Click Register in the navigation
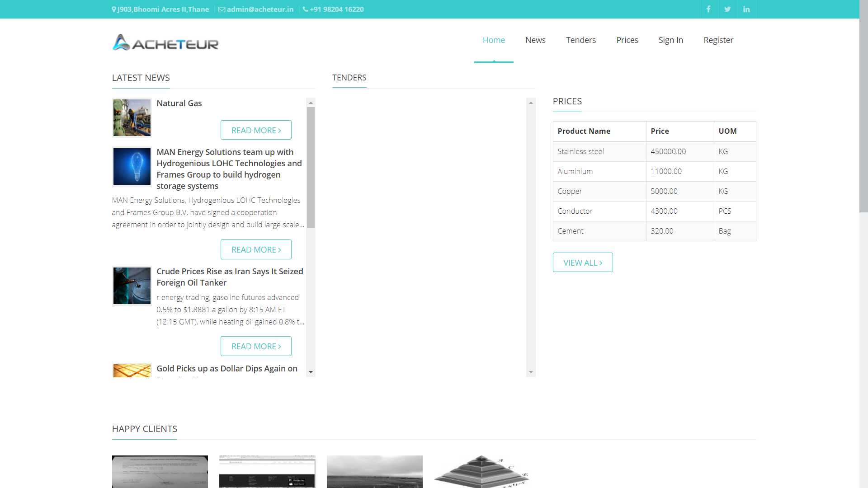The image size is (868, 488). coord(718,40)
